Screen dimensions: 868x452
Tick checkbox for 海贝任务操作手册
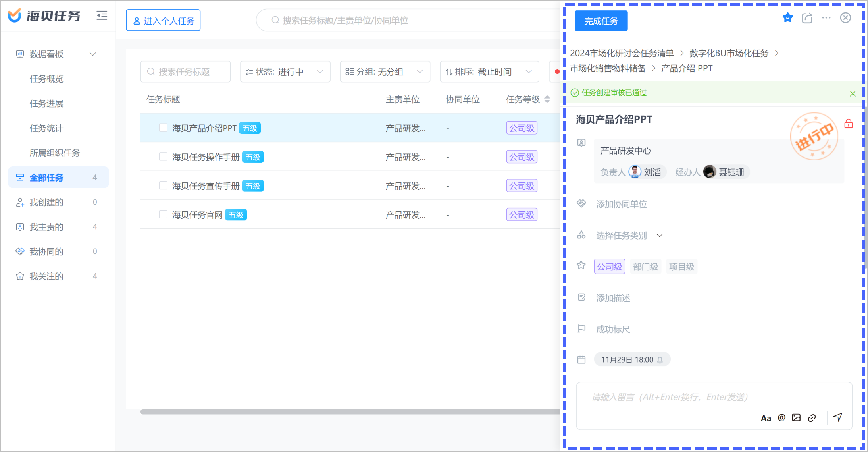[x=163, y=156]
